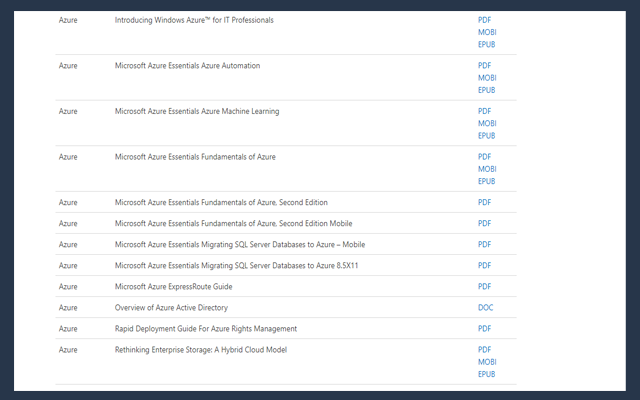Download MOBI for Fundamentals of Azure
Image resolution: width=640 pixels, height=400 pixels.
(487, 169)
